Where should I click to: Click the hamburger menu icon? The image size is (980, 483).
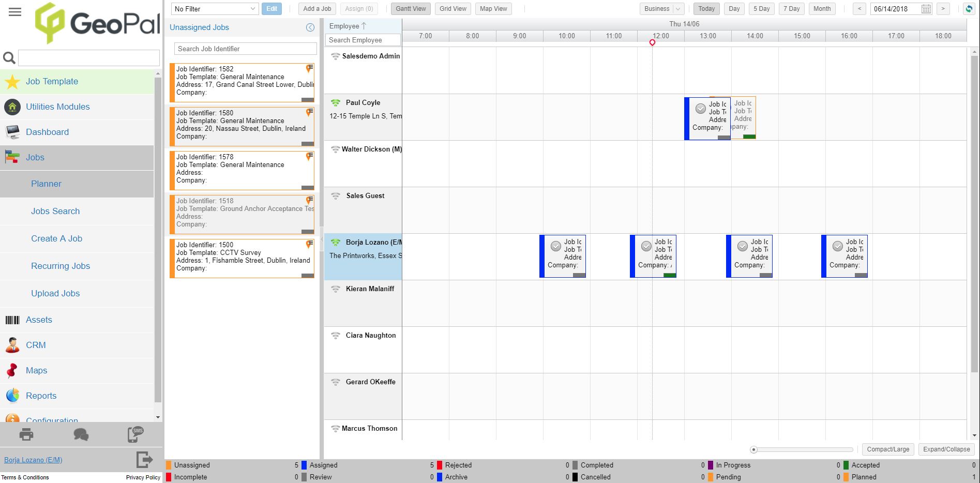click(14, 11)
